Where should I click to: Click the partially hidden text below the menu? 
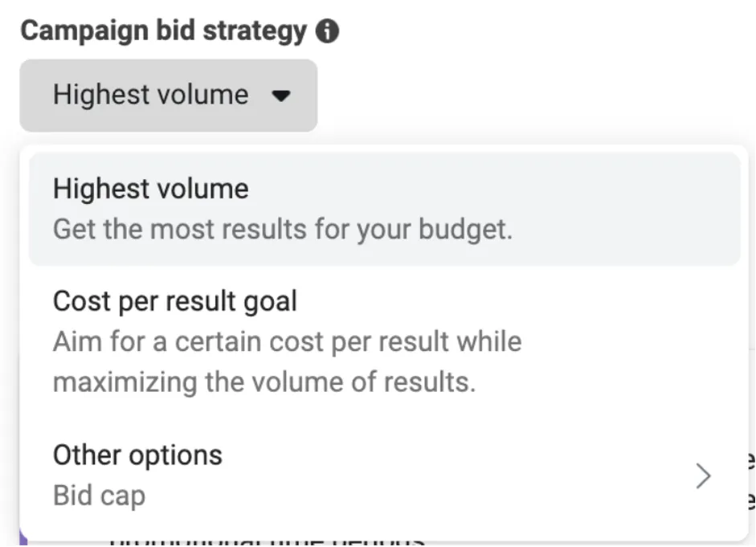(x=265, y=540)
